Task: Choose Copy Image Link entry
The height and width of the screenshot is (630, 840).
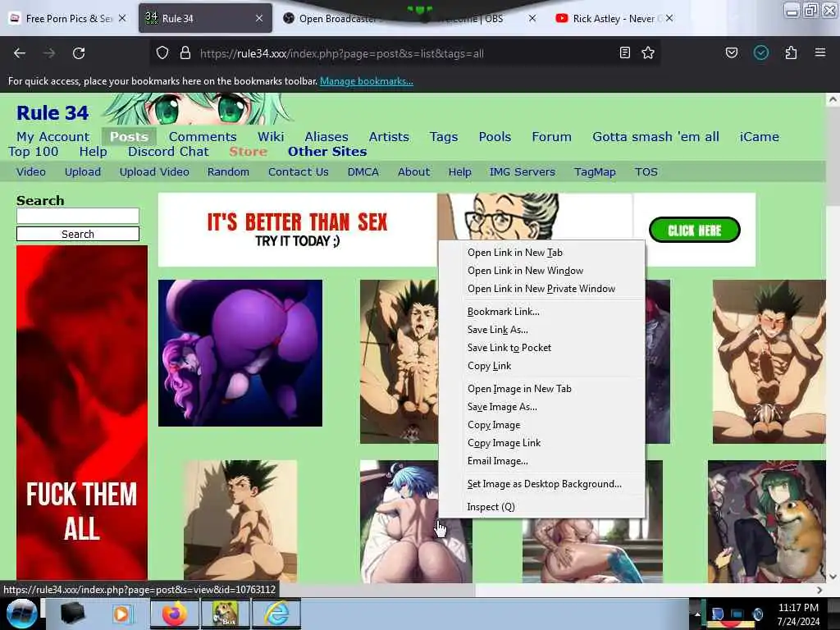Action: click(x=541, y=443)
